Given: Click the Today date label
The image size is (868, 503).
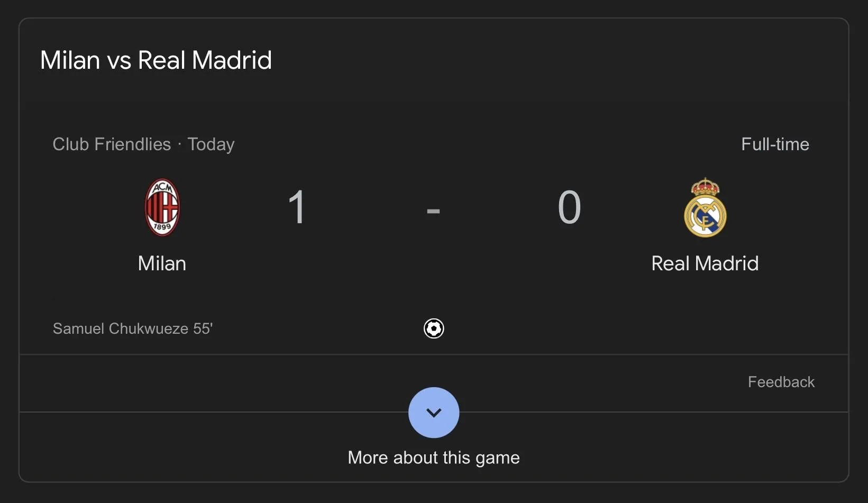Looking at the screenshot, I should pyautogui.click(x=211, y=144).
